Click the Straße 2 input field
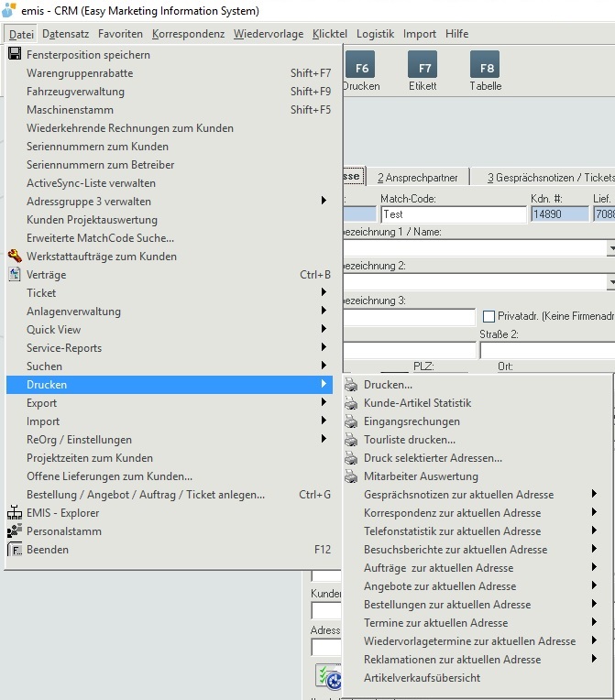The width and height of the screenshot is (615, 700). coord(547,350)
